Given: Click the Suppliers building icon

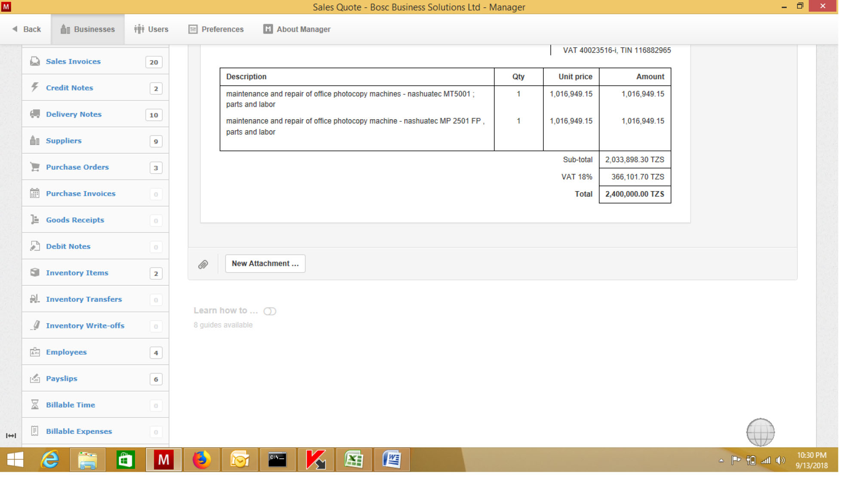Looking at the screenshot, I should [35, 140].
